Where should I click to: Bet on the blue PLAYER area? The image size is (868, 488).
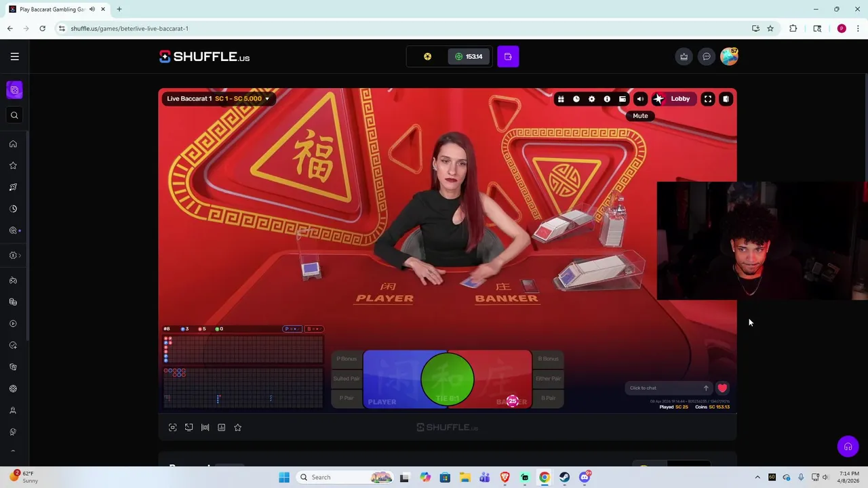click(392, 380)
